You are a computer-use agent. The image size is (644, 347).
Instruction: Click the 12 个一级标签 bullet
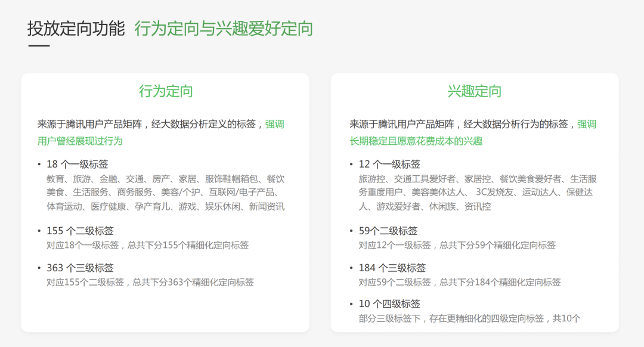(x=389, y=165)
